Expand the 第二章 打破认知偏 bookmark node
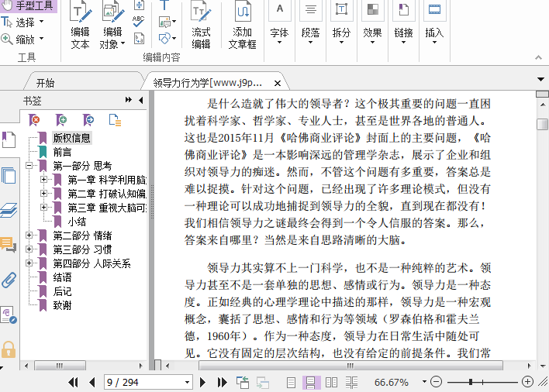The height and width of the screenshot is (392, 549). pyautogui.click(x=43, y=194)
